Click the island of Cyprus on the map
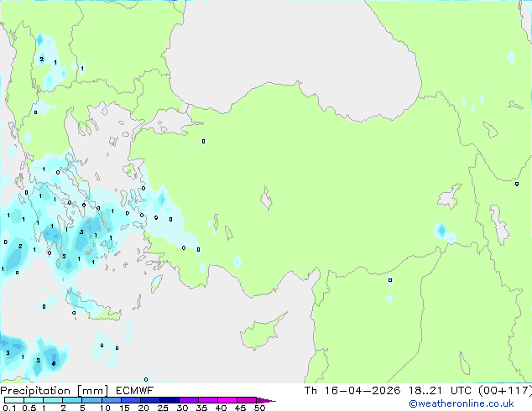Image resolution: width=532 pixels, height=411 pixels. click(261, 333)
